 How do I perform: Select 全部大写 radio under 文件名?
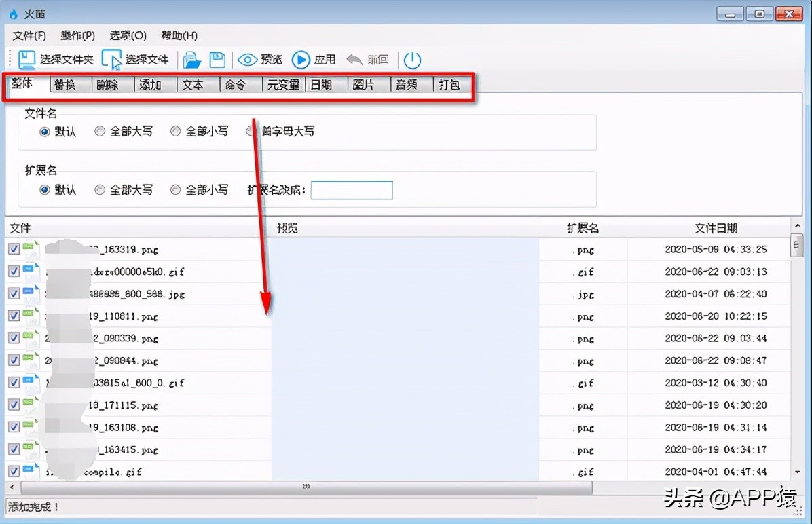[100, 132]
